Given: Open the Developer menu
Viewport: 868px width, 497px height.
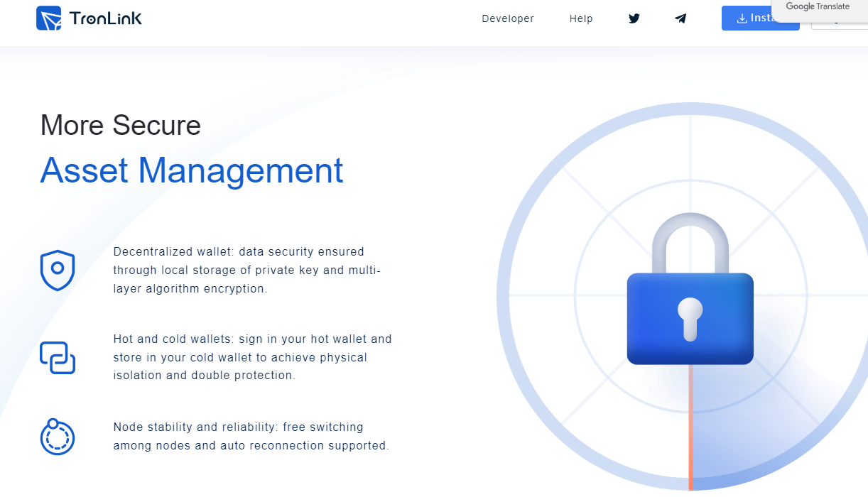Looking at the screenshot, I should [508, 18].
